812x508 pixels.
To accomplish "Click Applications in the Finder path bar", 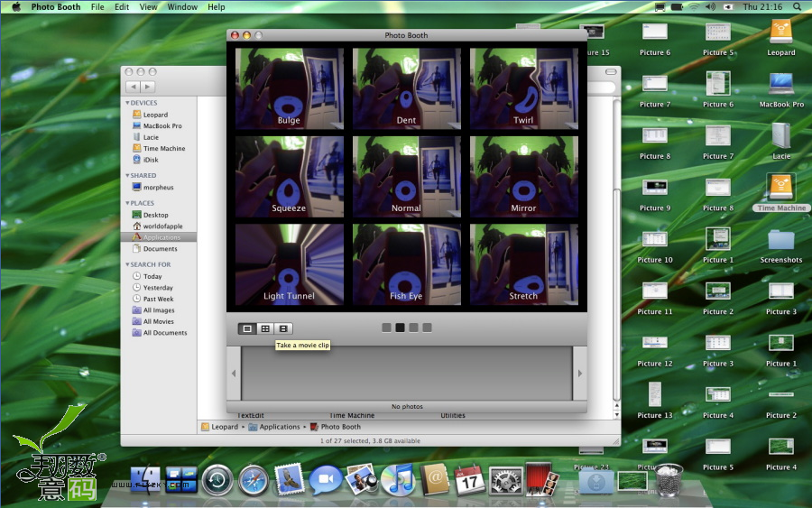I will point(274,427).
